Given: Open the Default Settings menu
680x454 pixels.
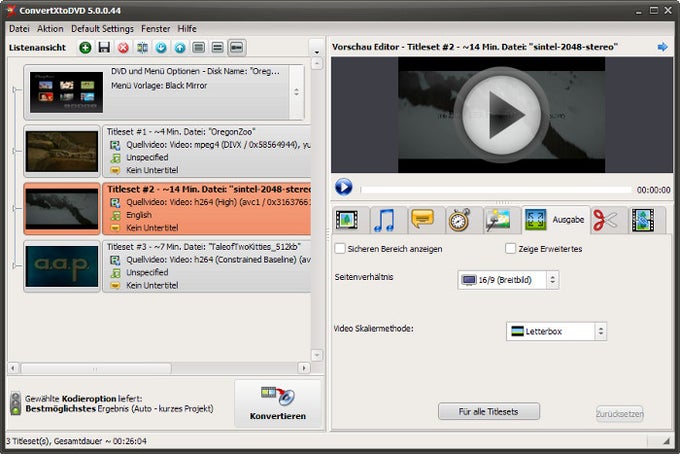Looking at the screenshot, I should (x=102, y=29).
